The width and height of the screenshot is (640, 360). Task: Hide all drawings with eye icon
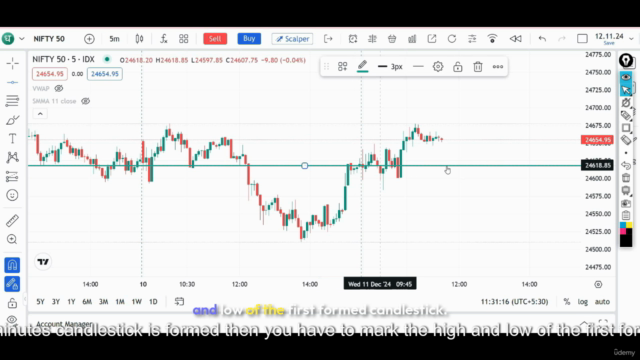coord(12,319)
